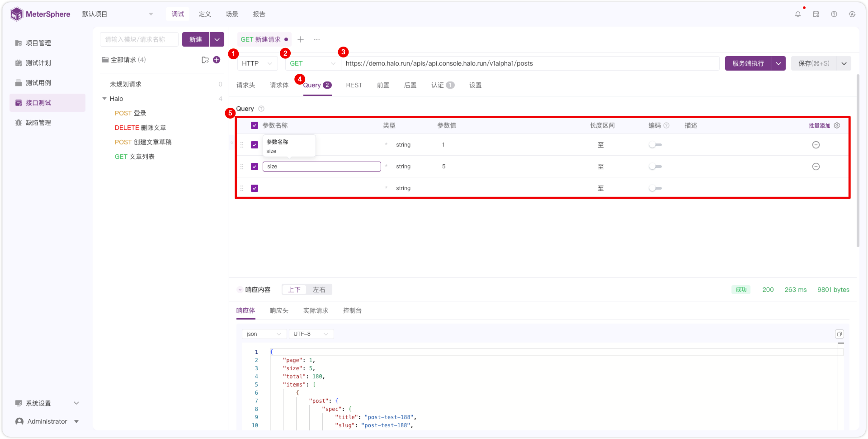Open GET 文章列表 request

135,157
